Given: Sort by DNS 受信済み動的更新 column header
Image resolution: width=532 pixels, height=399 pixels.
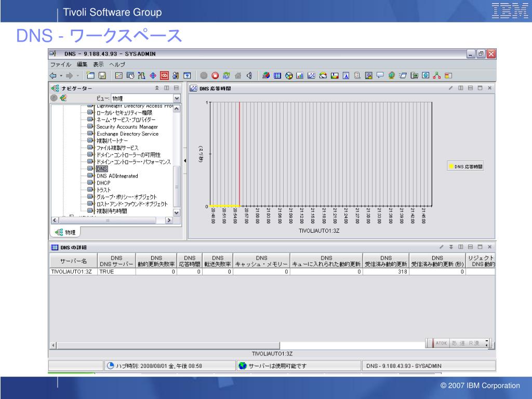Looking at the screenshot, I should pyautogui.click(x=386, y=261).
